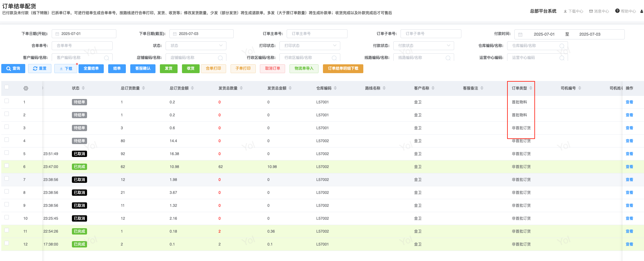644x261 pixels.
Task: Open 下载中心 from the top bar
Action: point(573,11)
